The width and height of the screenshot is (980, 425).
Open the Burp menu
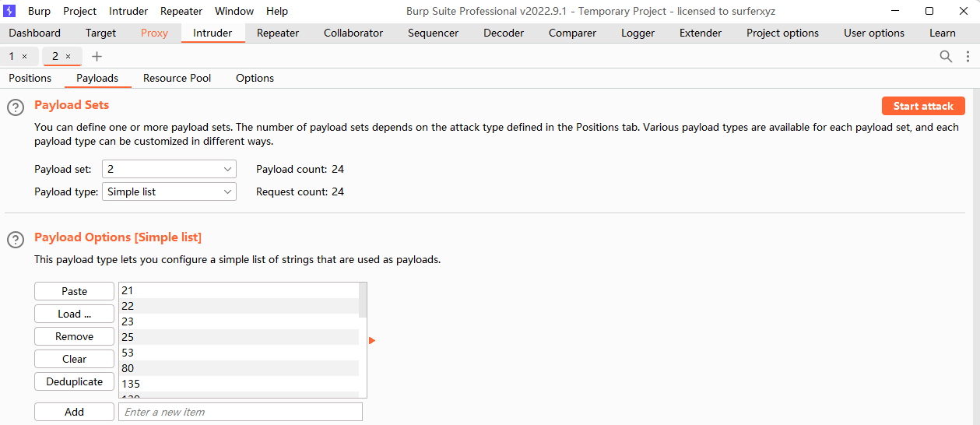point(39,11)
